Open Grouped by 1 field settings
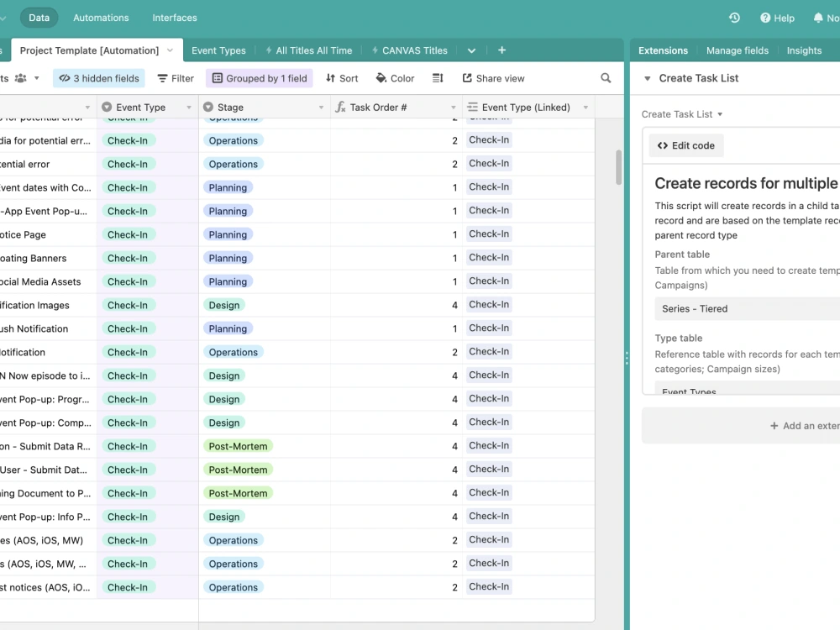The width and height of the screenshot is (840, 630). (x=260, y=78)
